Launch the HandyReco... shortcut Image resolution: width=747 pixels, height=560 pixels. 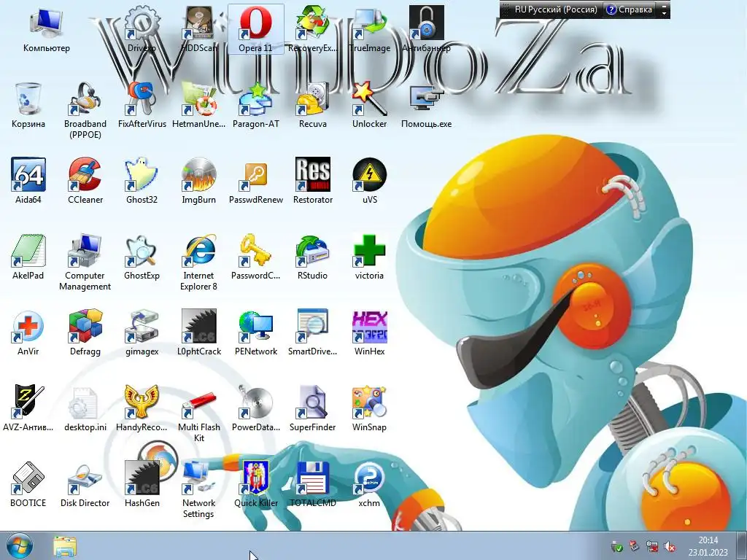(142, 408)
